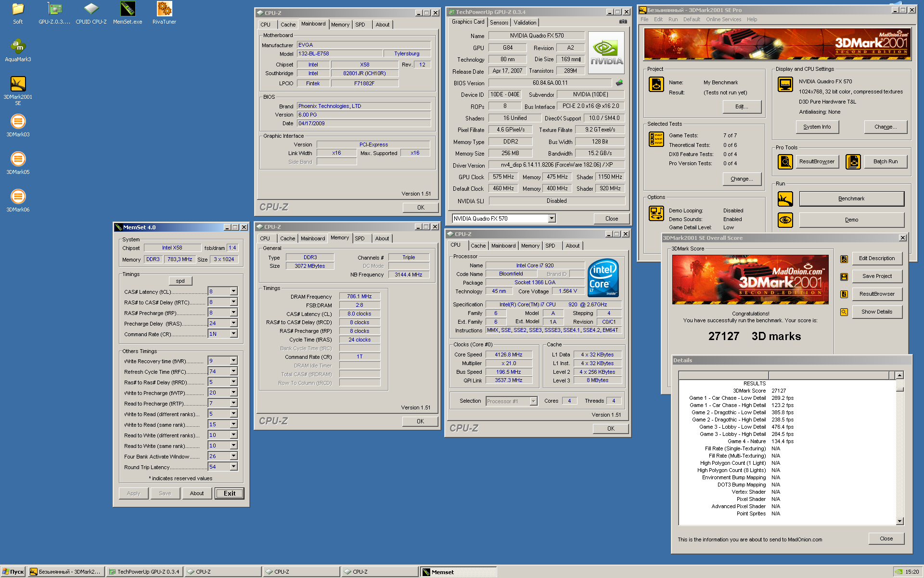This screenshot has width=924, height=578.
Task: Click the GPU-Z screenshot camera icon
Action: [x=623, y=22]
